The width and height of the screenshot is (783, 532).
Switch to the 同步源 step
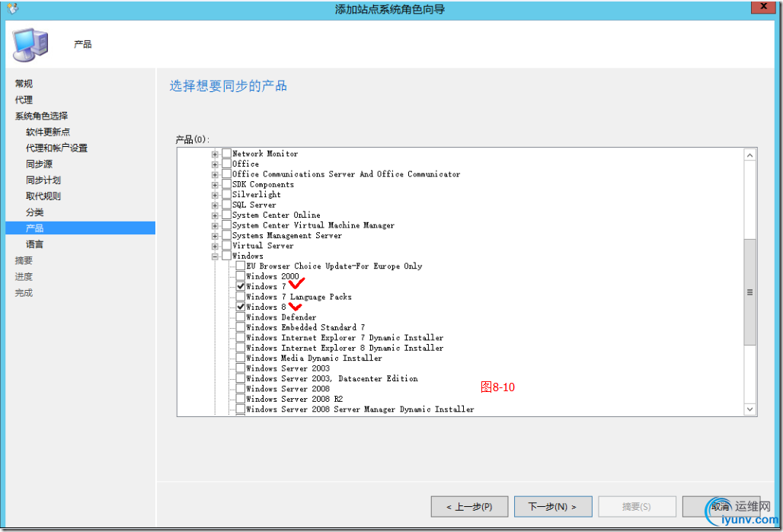click(39, 164)
